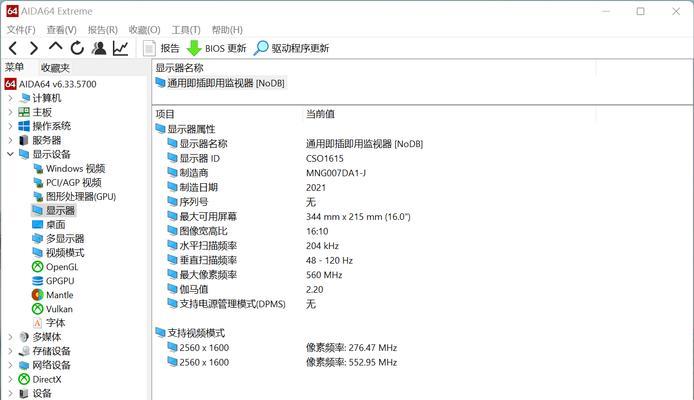694x400 pixels.
Task: Expand the 网络设备 tree node
Action: [11, 365]
